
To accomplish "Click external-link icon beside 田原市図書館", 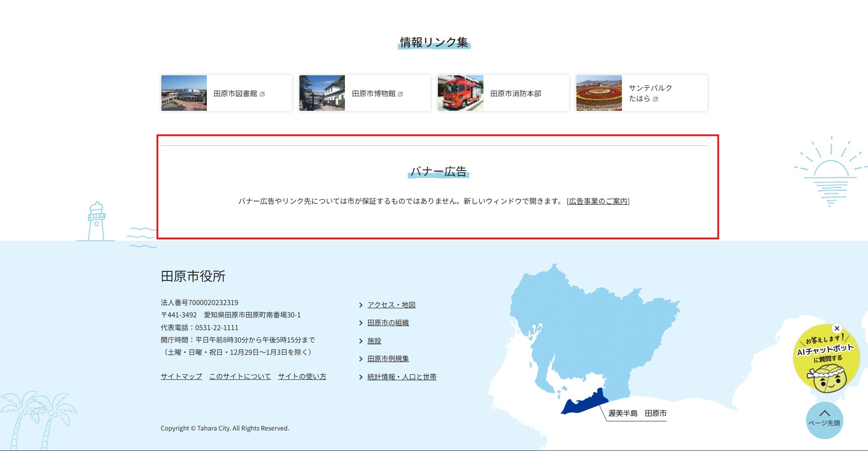I will (x=262, y=94).
